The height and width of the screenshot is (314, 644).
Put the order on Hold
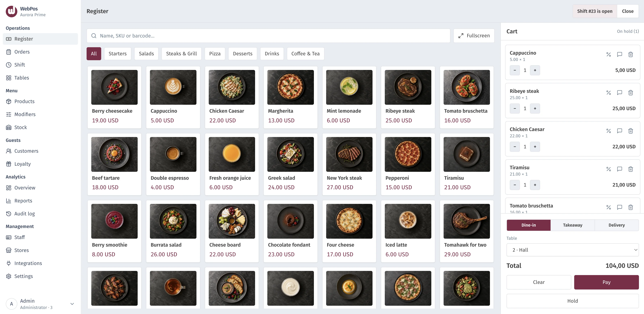[x=573, y=301]
